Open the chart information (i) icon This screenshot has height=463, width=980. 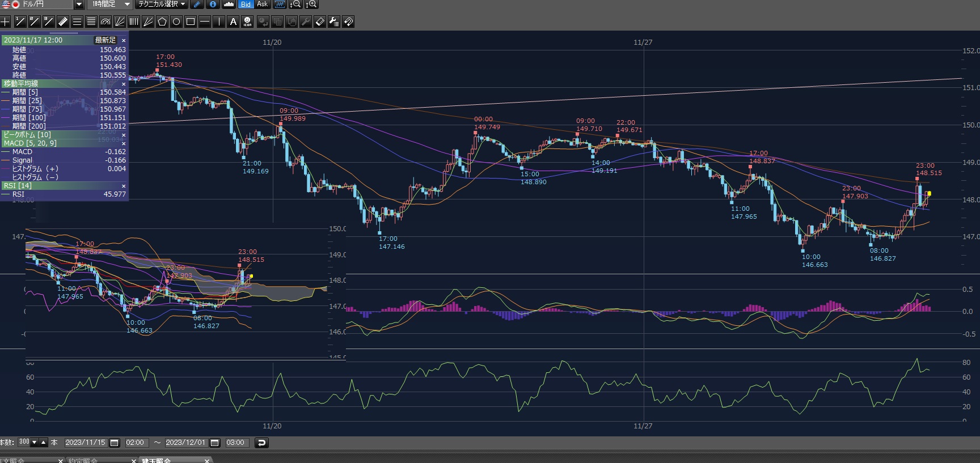coord(213,5)
